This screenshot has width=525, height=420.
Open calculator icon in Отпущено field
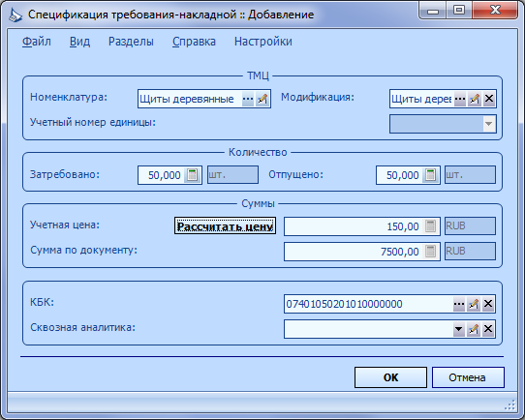coord(430,175)
